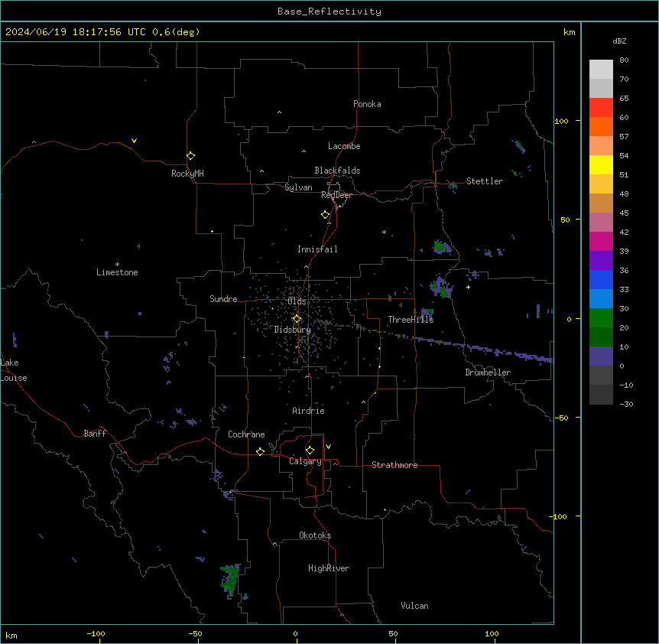Image resolution: width=659 pixels, height=644 pixels.
Task: Select the magenta 42 dBZ legend swatch
Action: [601, 241]
